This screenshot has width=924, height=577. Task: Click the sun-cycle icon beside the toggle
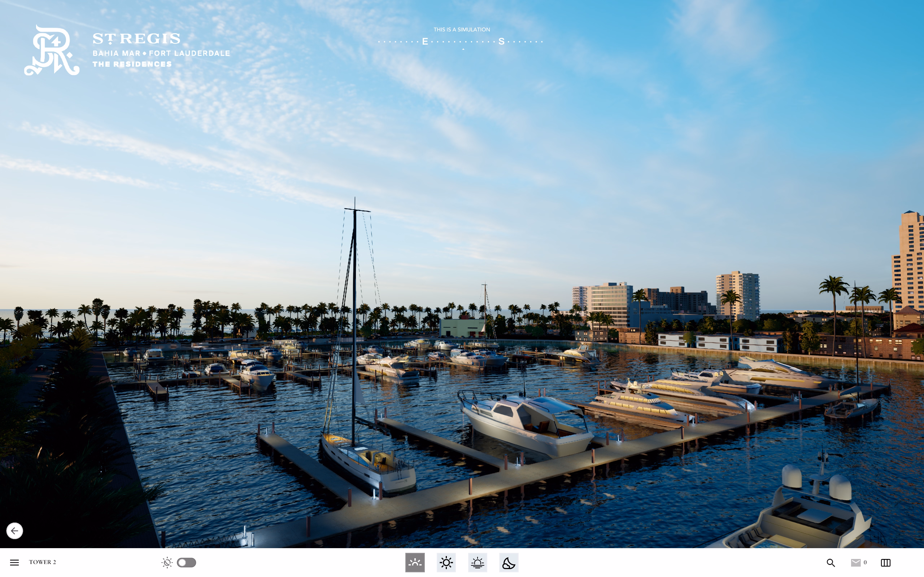point(167,562)
